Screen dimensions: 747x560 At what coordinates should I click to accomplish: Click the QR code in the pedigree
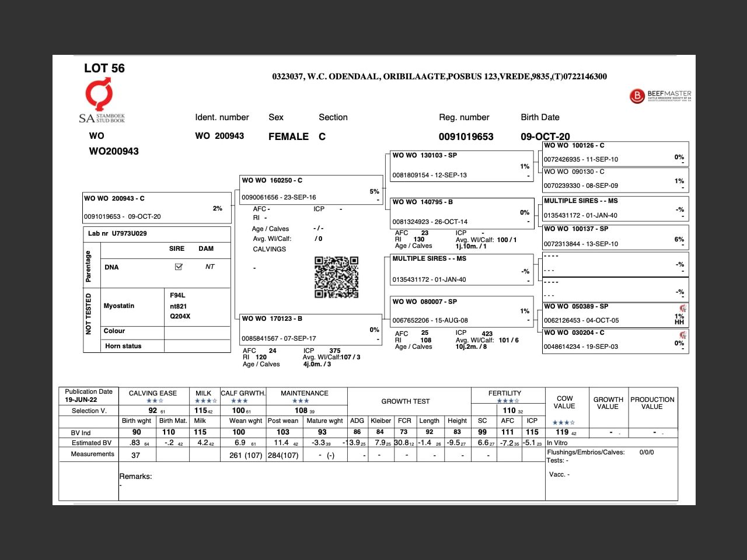(x=336, y=277)
